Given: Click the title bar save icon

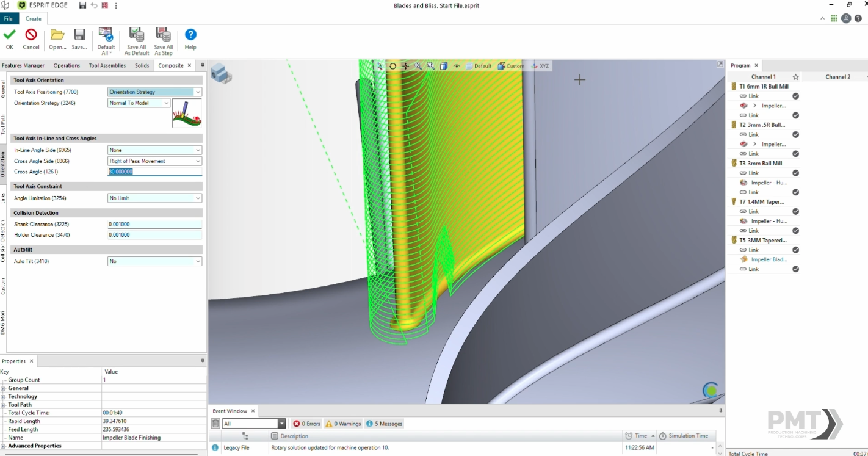Looking at the screenshot, I should point(83,5).
